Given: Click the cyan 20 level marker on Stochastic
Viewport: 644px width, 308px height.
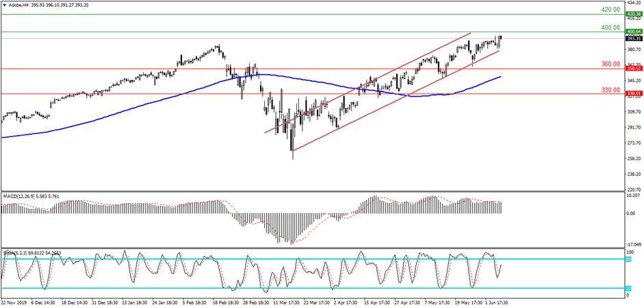Looking at the screenshot, I should click(629, 288).
